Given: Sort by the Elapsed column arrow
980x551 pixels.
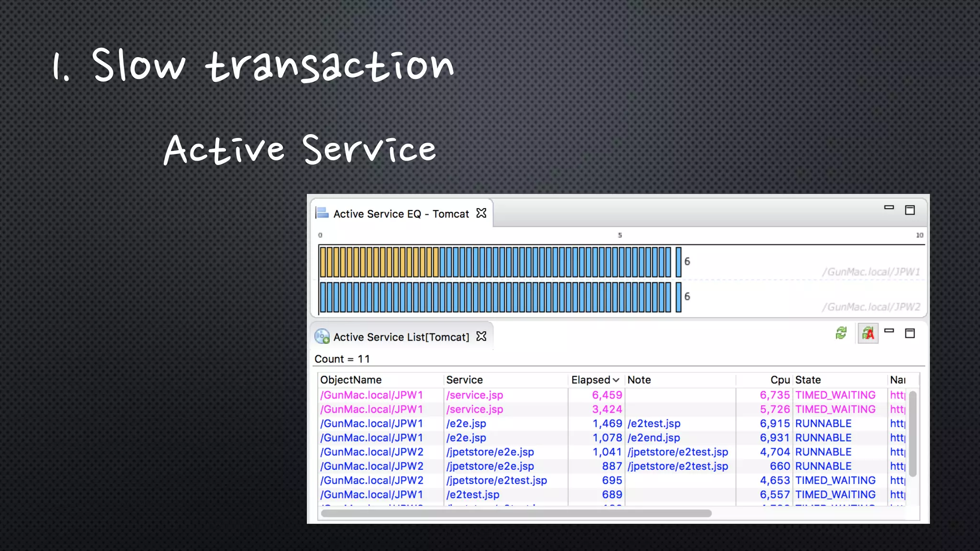Looking at the screenshot, I should click(x=616, y=380).
